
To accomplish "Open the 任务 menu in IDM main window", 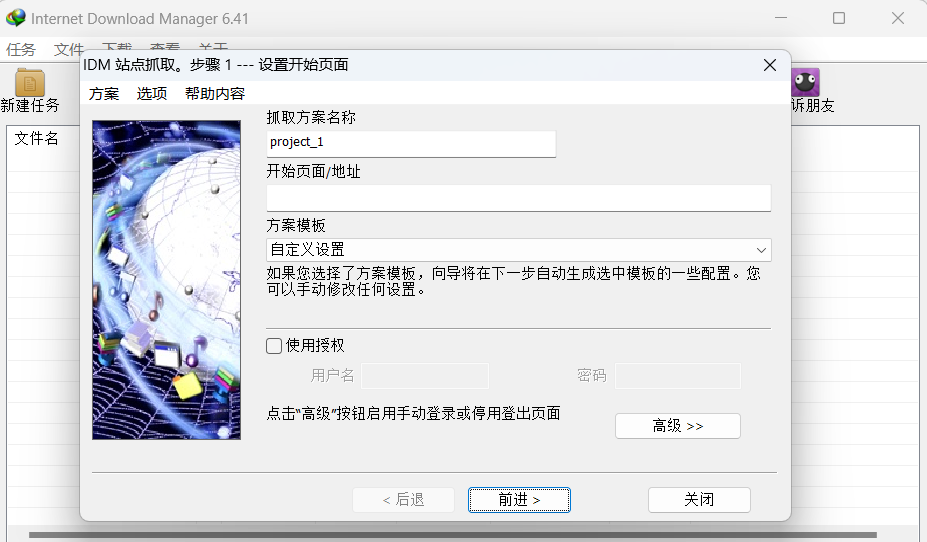I will [x=21, y=50].
